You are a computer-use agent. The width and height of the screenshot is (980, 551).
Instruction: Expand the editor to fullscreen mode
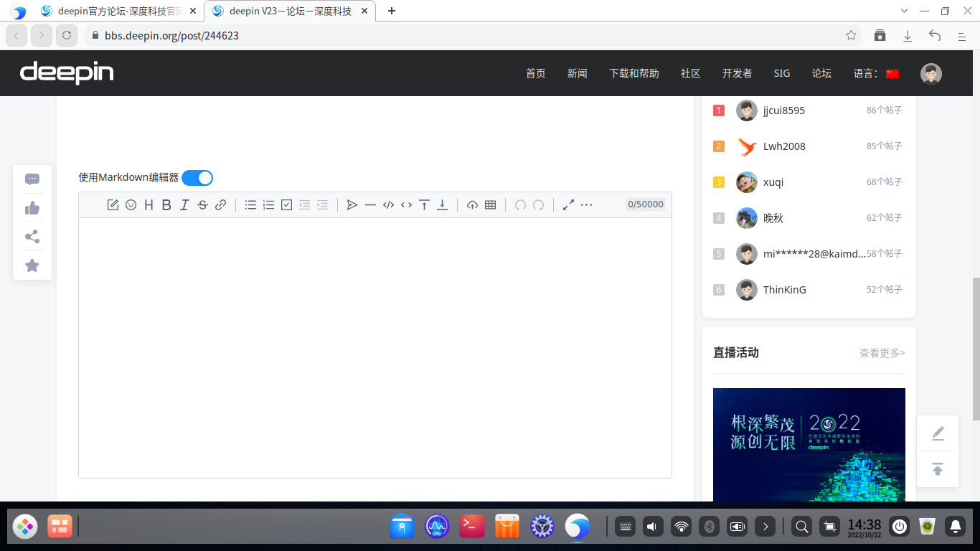pos(568,204)
